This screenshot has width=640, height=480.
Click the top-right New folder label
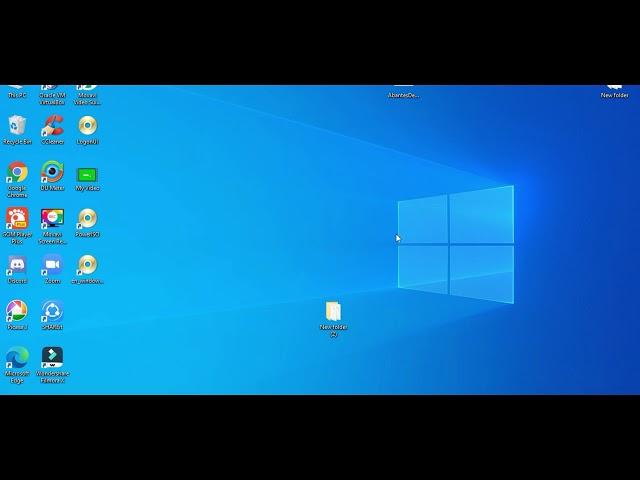(x=614, y=95)
